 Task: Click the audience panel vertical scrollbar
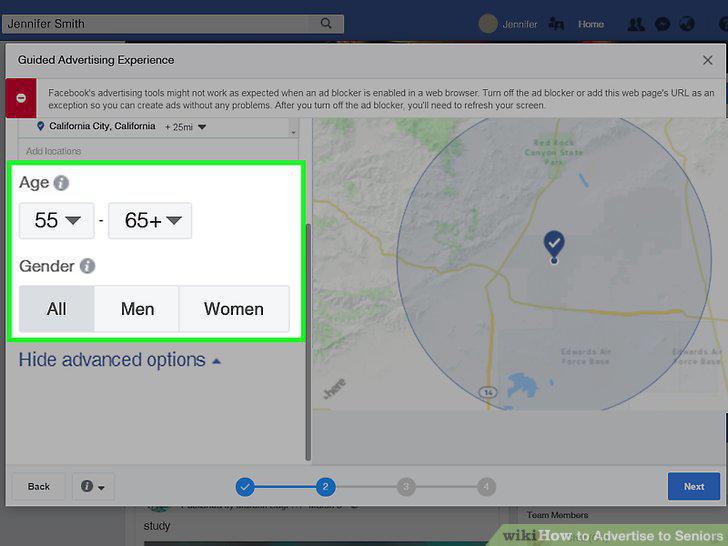(308, 342)
